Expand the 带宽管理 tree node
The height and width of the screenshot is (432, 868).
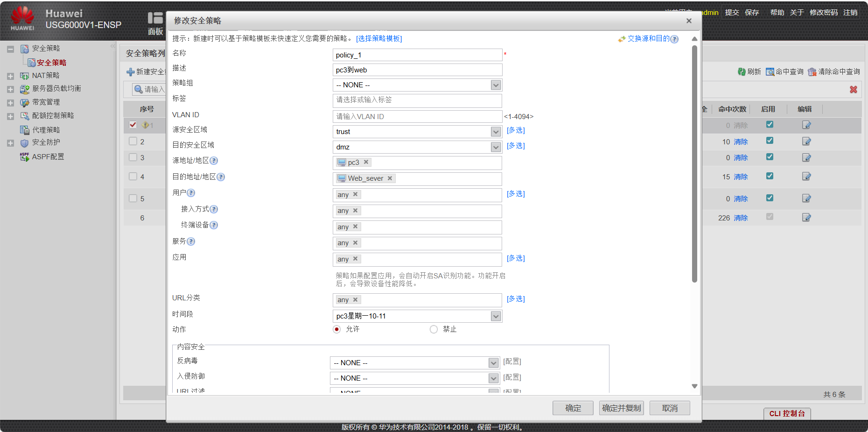(10, 103)
